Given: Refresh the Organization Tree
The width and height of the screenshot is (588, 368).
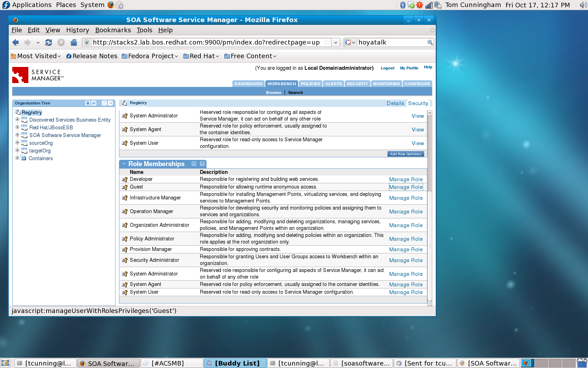Looking at the screenshot, I should [104, 103].
